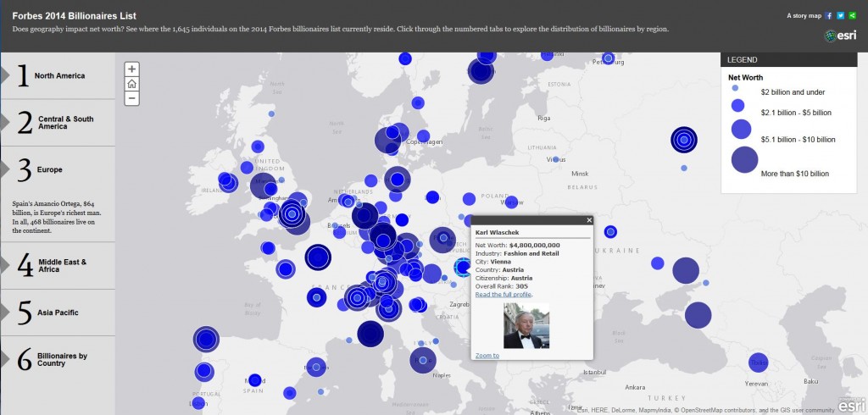
Task: Click the billionaire marker on Tbilisi
Action: [759, 362]
